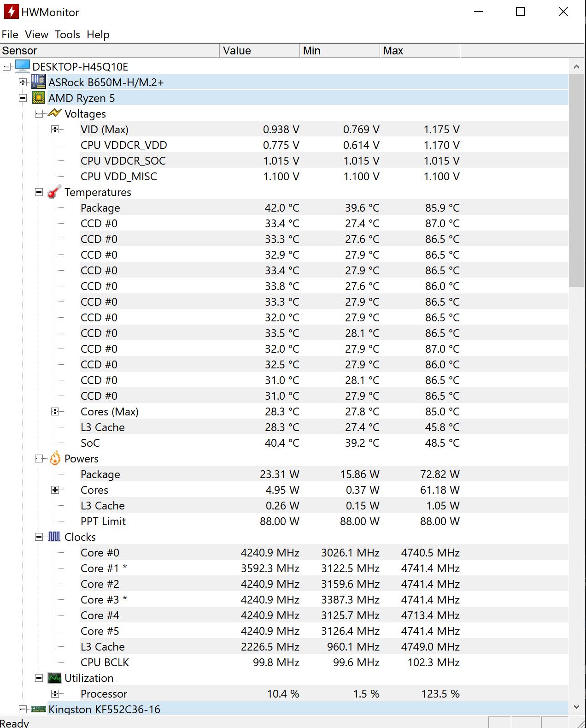586x728 pixels.
Task: Collapse the Clocks group
Action: tap(39, 537)
